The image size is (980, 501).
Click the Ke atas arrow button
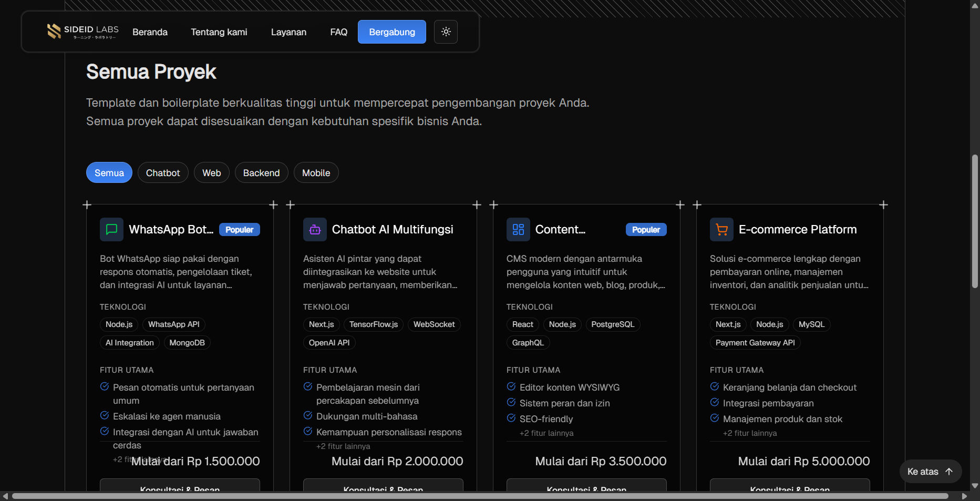pyautogui.click(x=930, y=472)
